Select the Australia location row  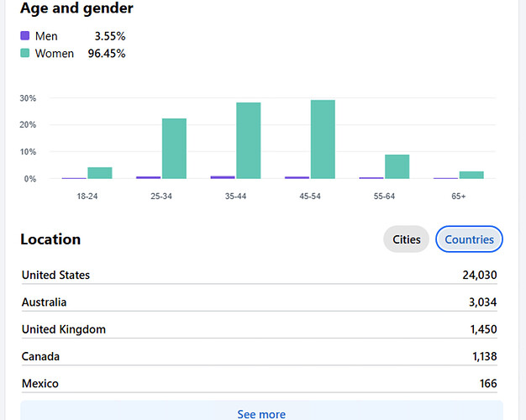[260, 302]
